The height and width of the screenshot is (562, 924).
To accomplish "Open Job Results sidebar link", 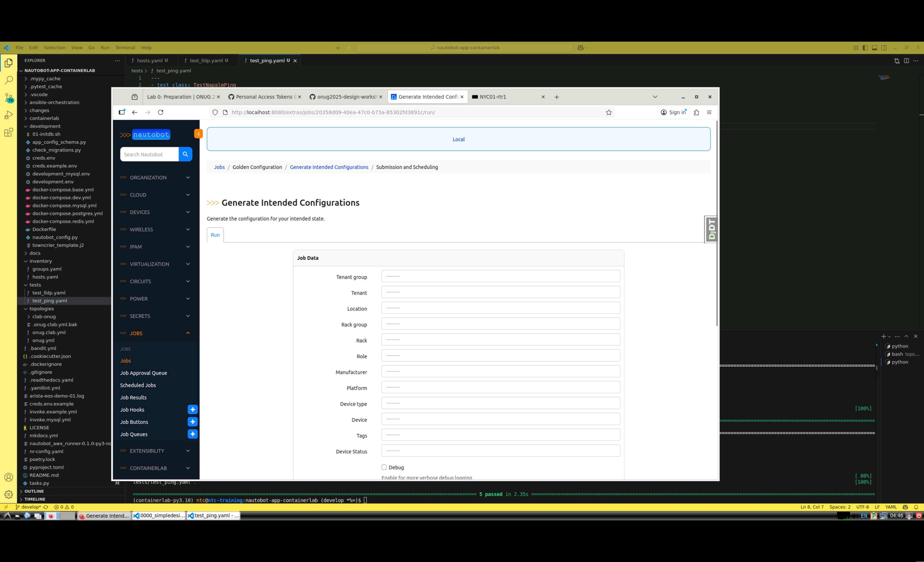I will coord(133,398).
